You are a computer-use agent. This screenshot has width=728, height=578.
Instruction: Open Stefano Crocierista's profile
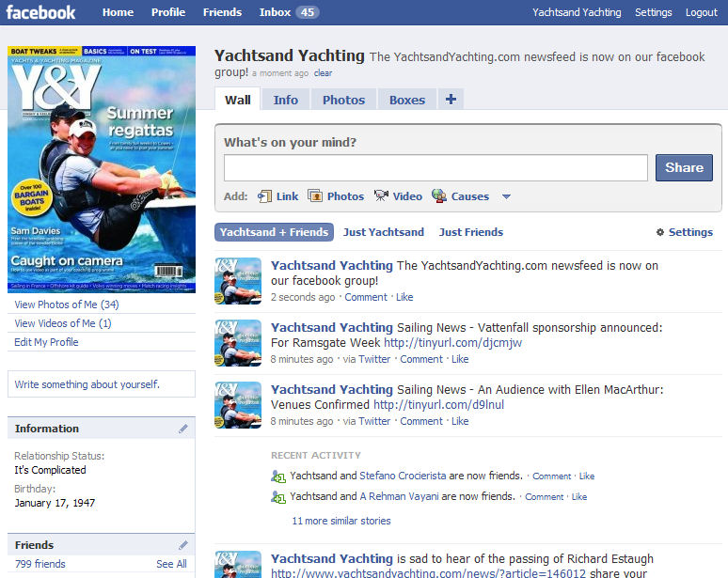click(x=403, y=476)
